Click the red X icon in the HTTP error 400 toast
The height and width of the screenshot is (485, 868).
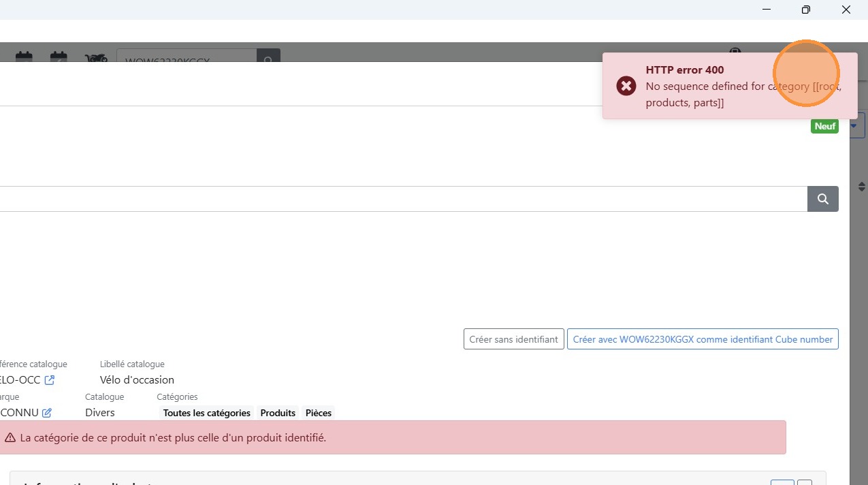[x=626, y=86]
